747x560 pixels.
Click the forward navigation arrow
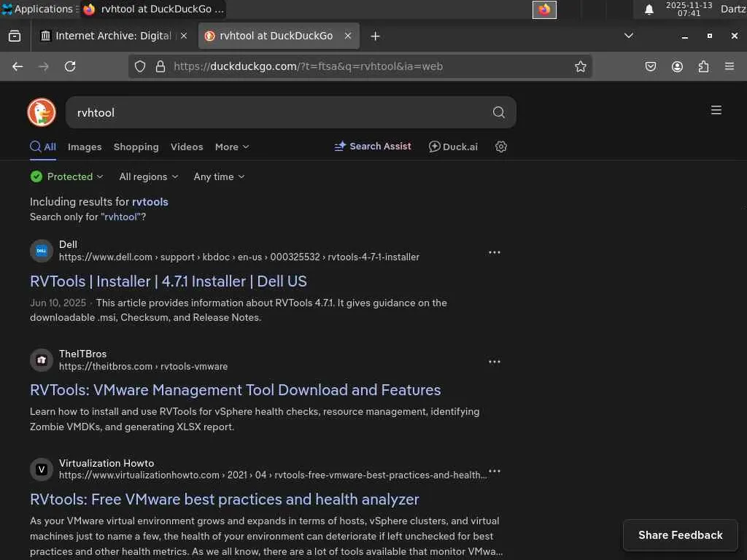(x=43, y=66)
